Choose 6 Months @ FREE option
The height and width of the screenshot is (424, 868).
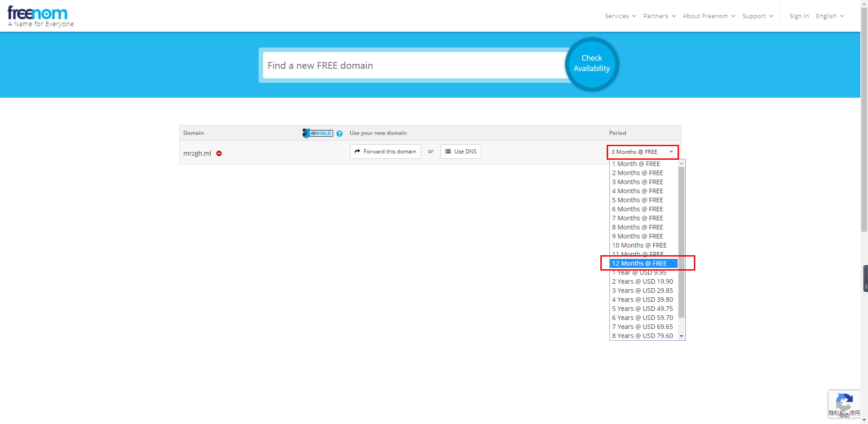[x=637, y=209]
